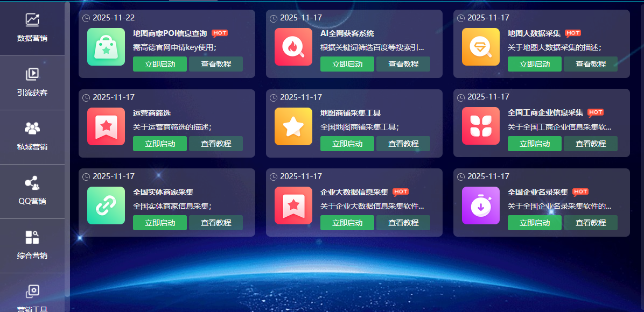Open the AI全网获客系统 flame icon
The image size is (644, 312).
tap(293, 47)
